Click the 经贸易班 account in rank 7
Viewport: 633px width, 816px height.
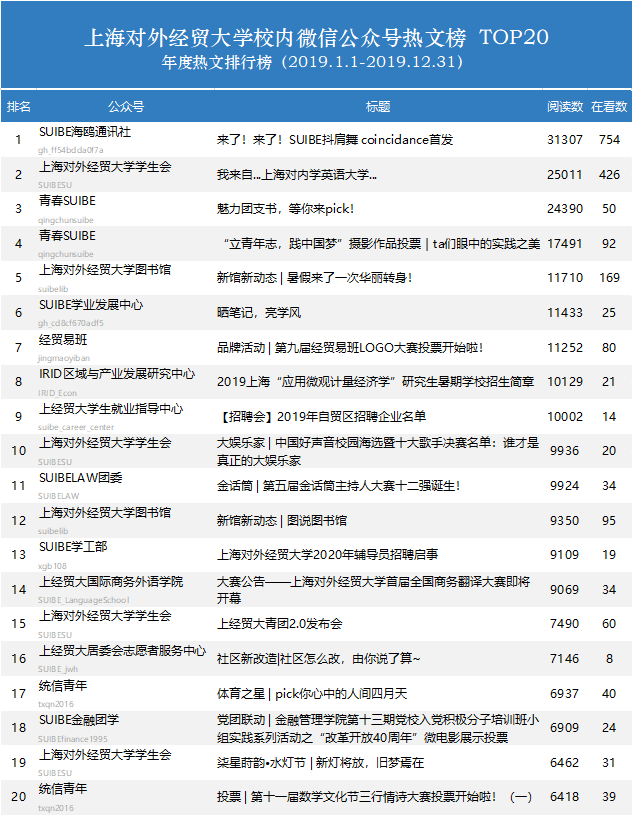[65, 340]
